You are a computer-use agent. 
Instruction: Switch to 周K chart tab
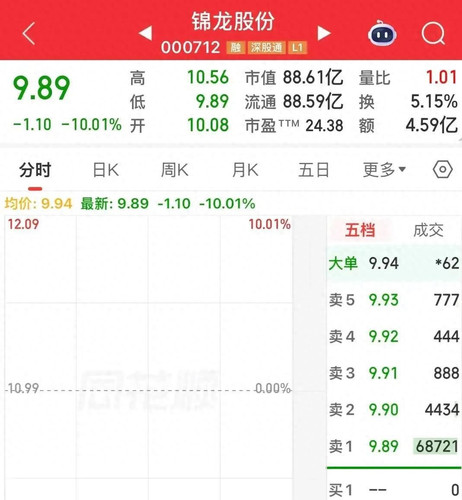click(x=175, y=170)
